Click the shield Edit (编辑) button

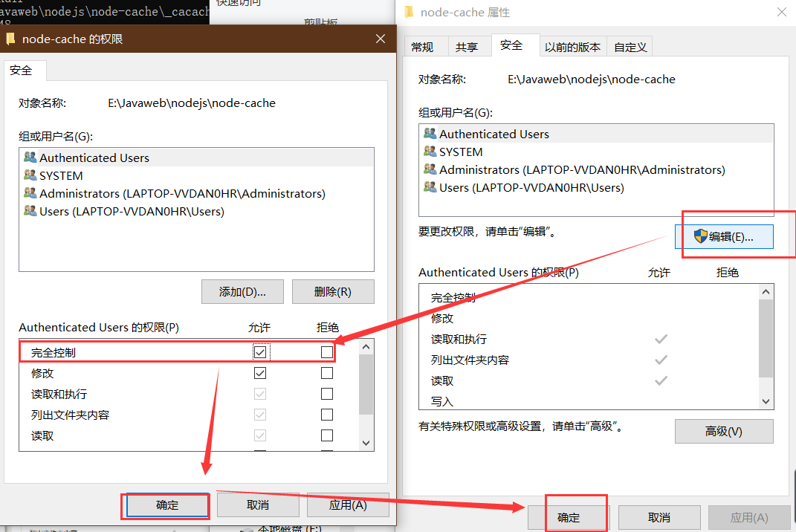pyautogui.click(x=725, y=236)
